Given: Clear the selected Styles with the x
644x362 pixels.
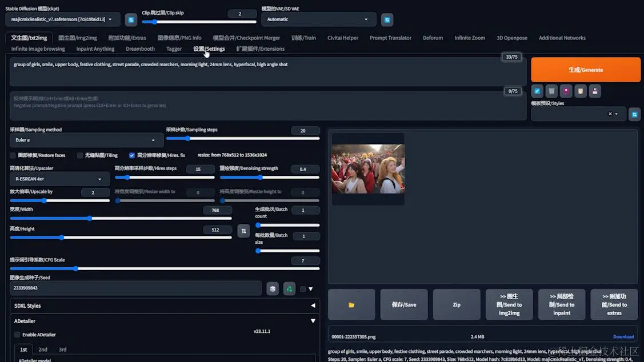Looking at the screenshot, I should coord(610,114).
